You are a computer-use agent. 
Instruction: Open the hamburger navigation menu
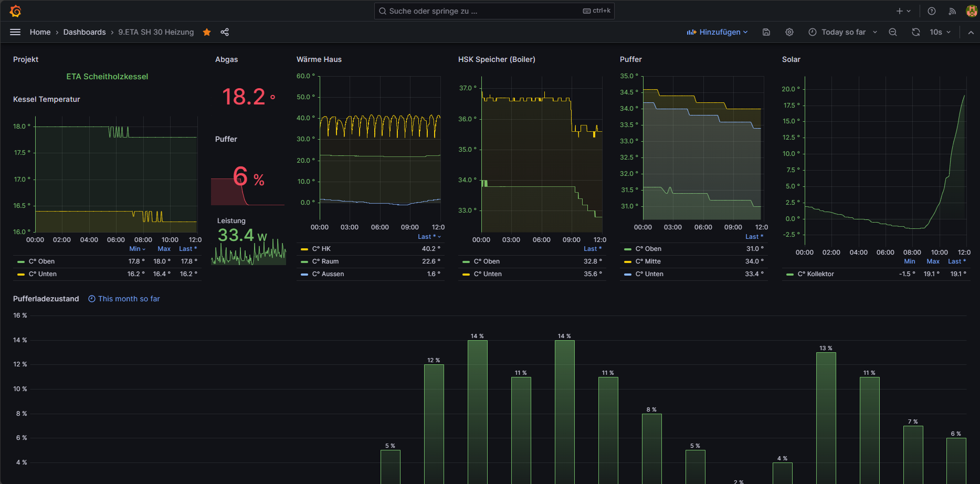[x=15, y=32]
